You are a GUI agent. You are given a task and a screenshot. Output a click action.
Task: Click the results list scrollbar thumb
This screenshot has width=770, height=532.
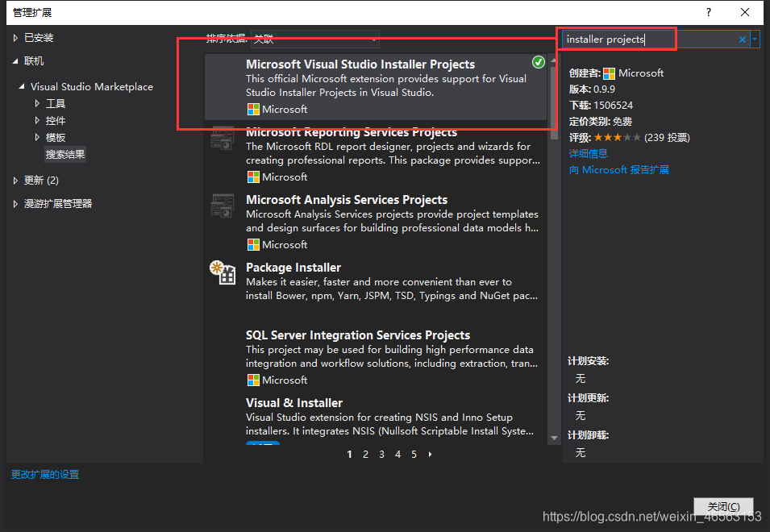pos(554,103)
